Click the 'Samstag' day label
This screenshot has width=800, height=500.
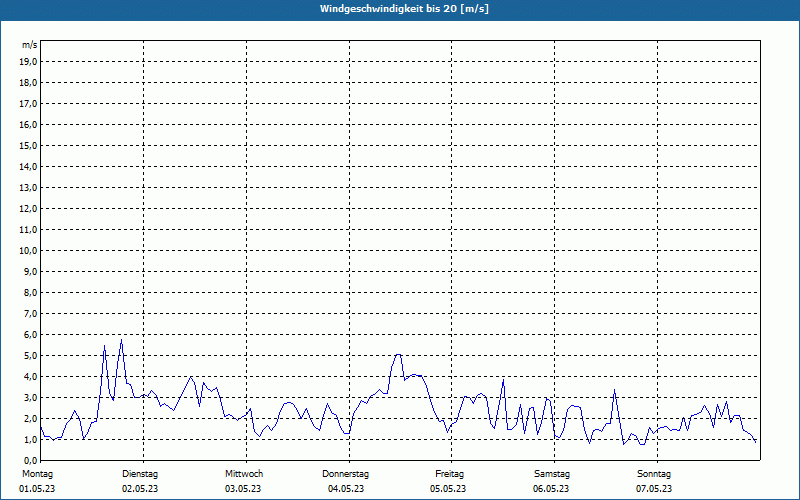pyautogui.click(x=552, y=474)
